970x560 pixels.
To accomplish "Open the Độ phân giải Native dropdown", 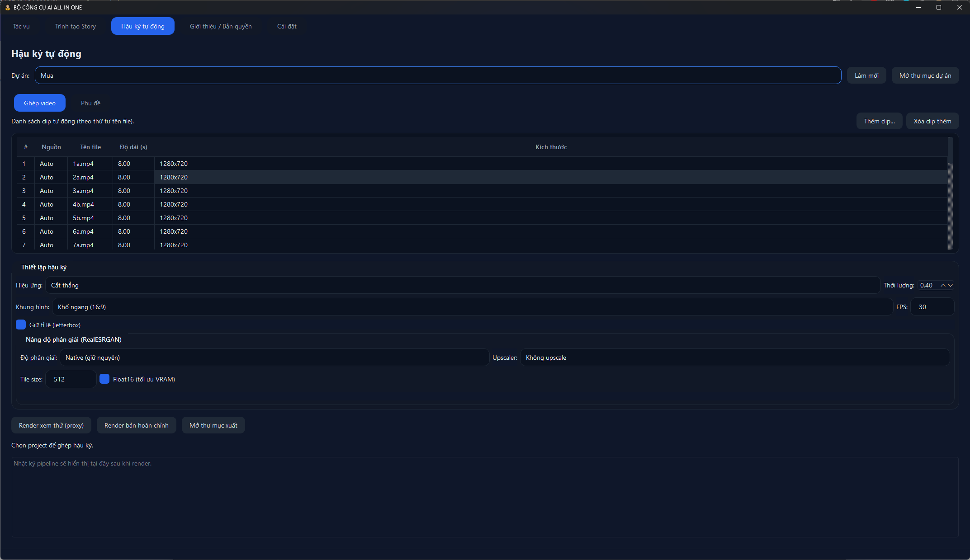I will [x=274, y=358].
